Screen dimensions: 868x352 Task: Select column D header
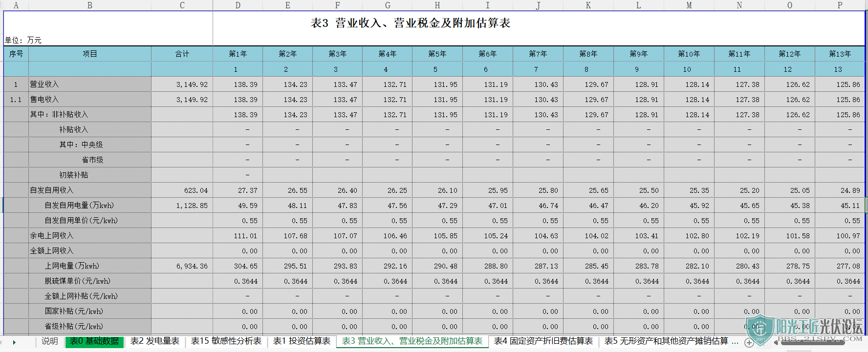(x=238, y=5)
